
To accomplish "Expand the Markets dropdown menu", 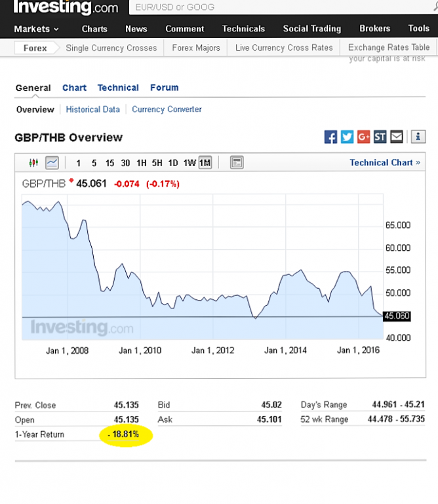I will [36, 29].
